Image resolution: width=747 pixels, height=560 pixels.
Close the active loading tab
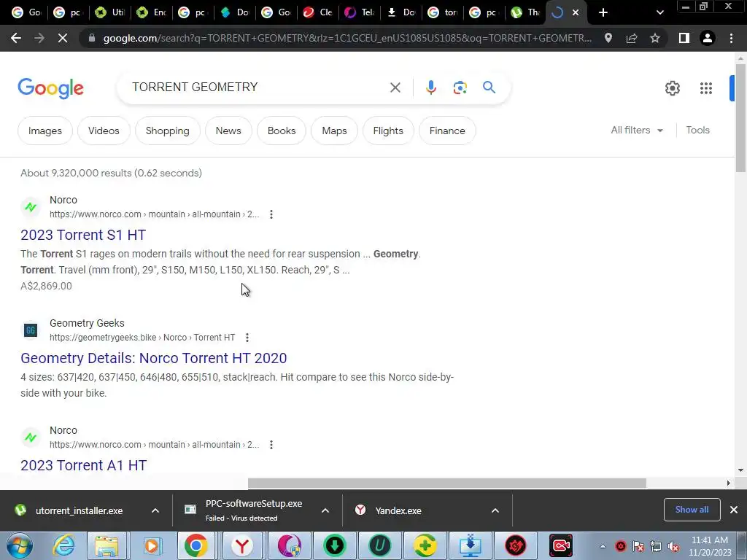coord(576,12)
